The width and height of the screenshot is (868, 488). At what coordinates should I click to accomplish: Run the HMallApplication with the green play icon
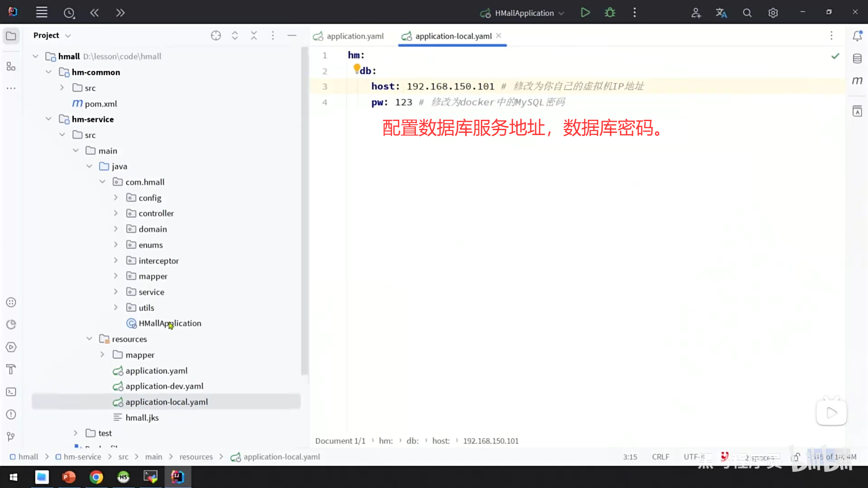point(585,12)
